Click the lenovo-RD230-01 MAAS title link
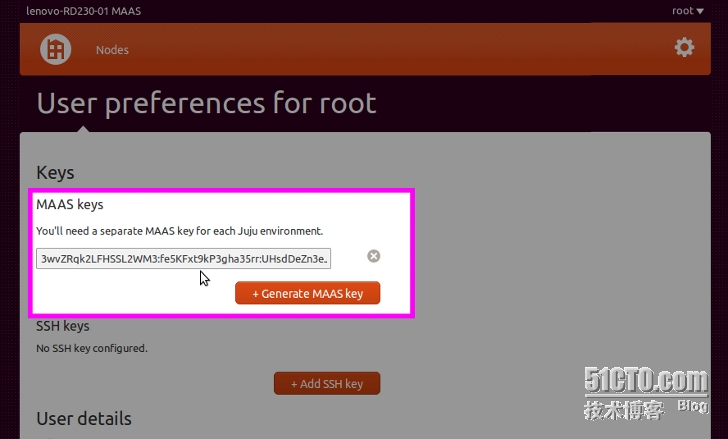 [x=84, y=11]
